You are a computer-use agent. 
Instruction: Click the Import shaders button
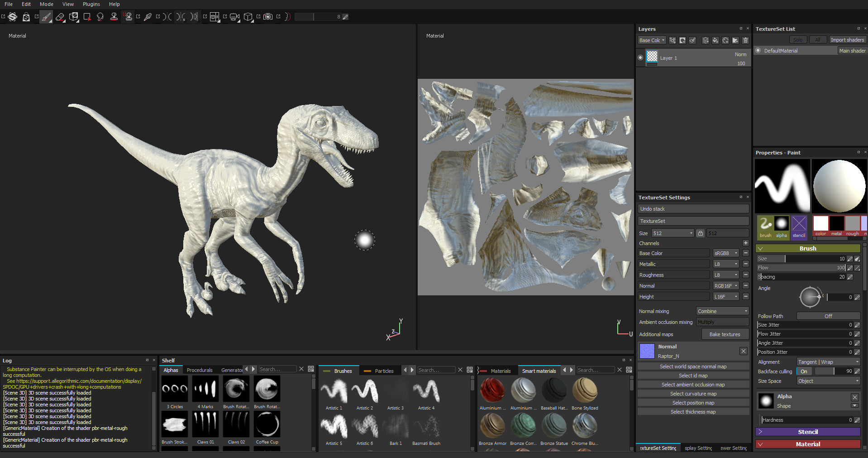pos(847,40)
